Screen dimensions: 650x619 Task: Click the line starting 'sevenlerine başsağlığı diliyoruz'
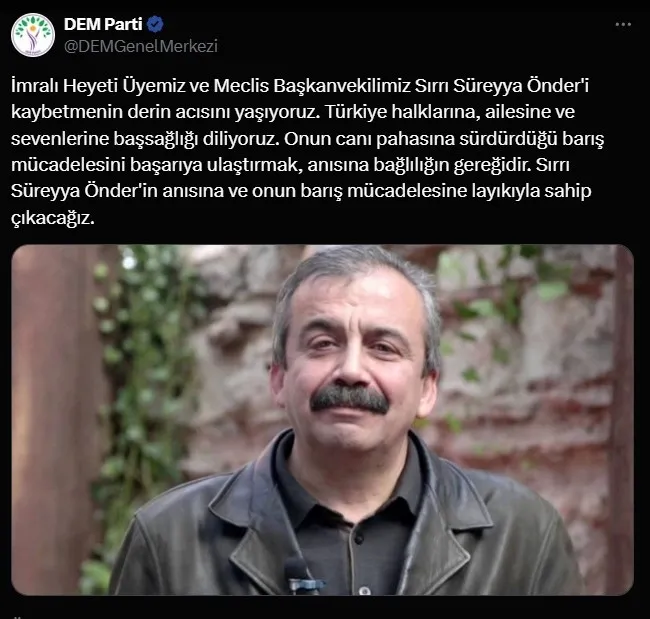307,139
